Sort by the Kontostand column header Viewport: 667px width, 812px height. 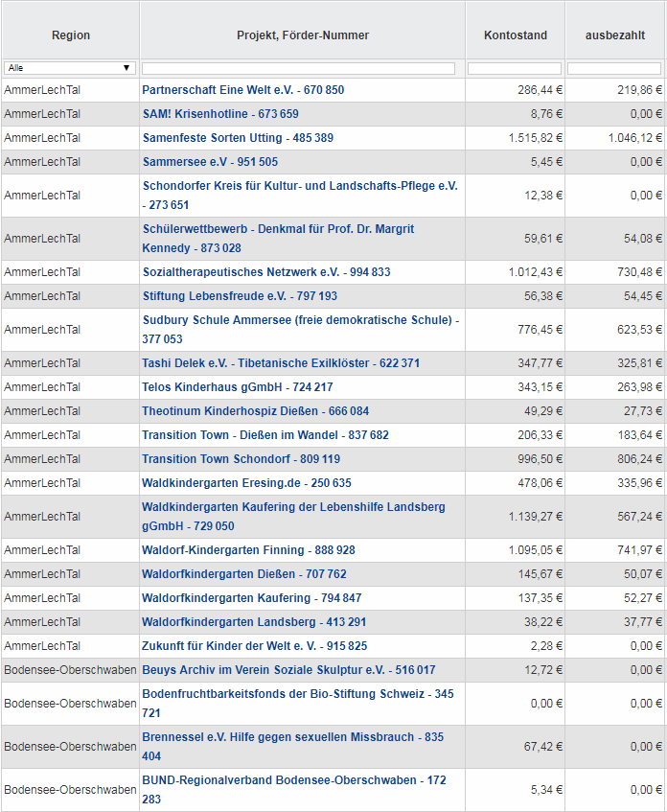pyautogui.click(x=516, y=35)
